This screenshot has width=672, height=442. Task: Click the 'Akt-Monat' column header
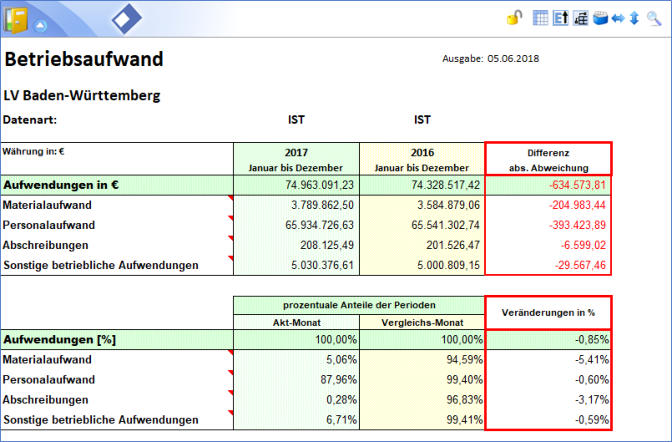pos(296,322)
